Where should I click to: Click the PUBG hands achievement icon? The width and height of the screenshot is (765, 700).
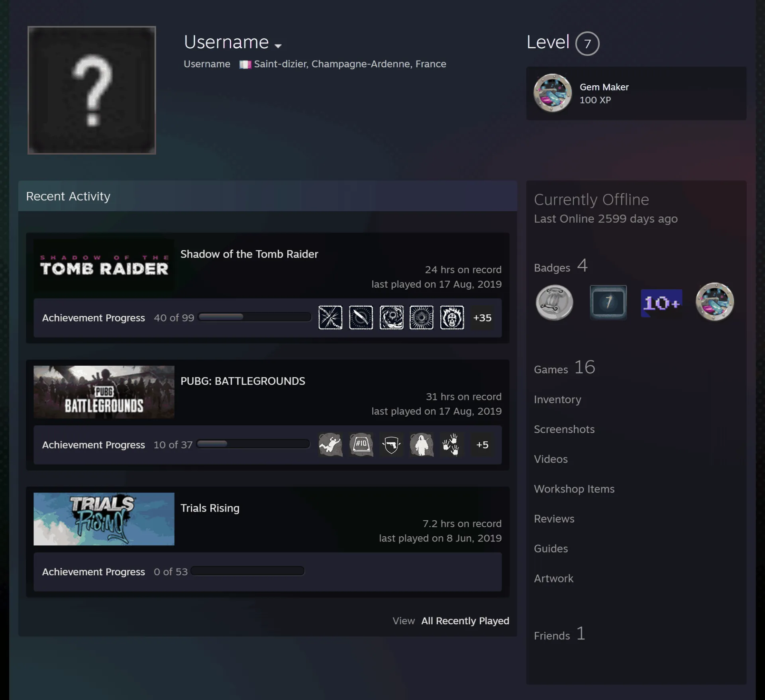click(452, 445)
